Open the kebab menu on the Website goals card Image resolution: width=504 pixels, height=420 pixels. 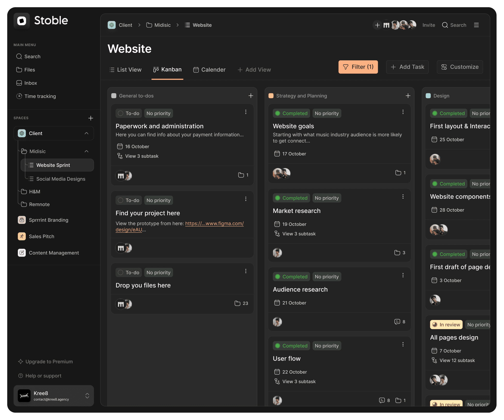click(x=403, y=112)
